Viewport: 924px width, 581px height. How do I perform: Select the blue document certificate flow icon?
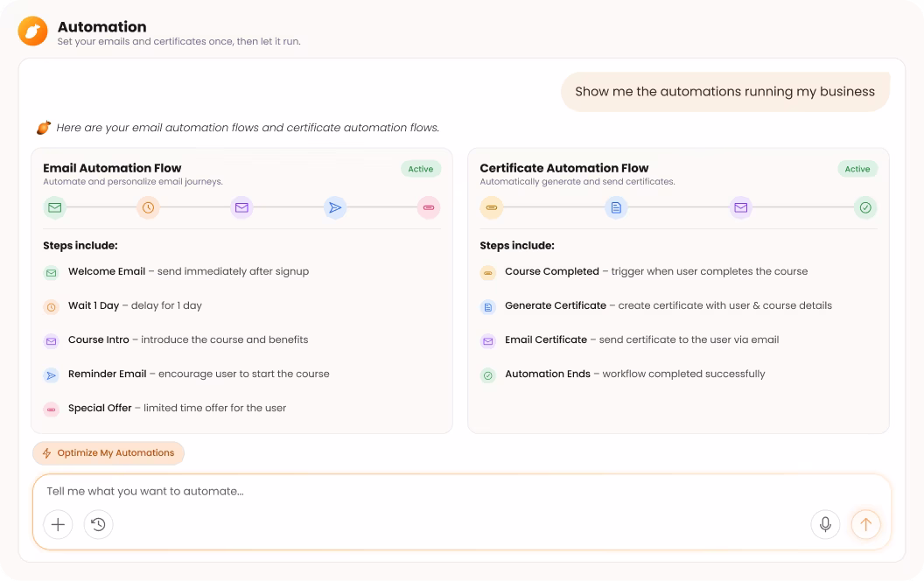[616, 207]
